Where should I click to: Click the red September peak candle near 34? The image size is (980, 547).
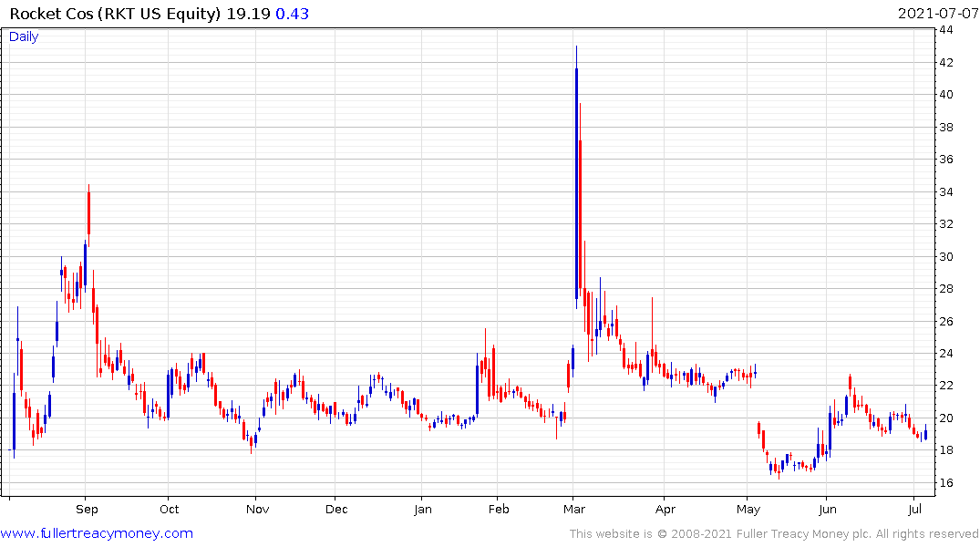pos(88,214)
